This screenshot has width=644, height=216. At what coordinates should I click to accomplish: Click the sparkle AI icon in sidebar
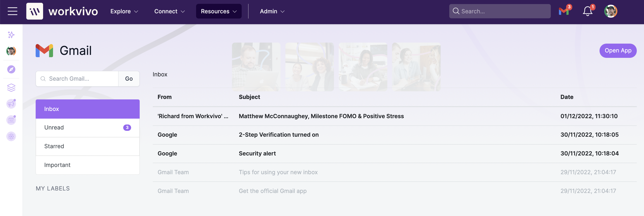tap(11, 35)
